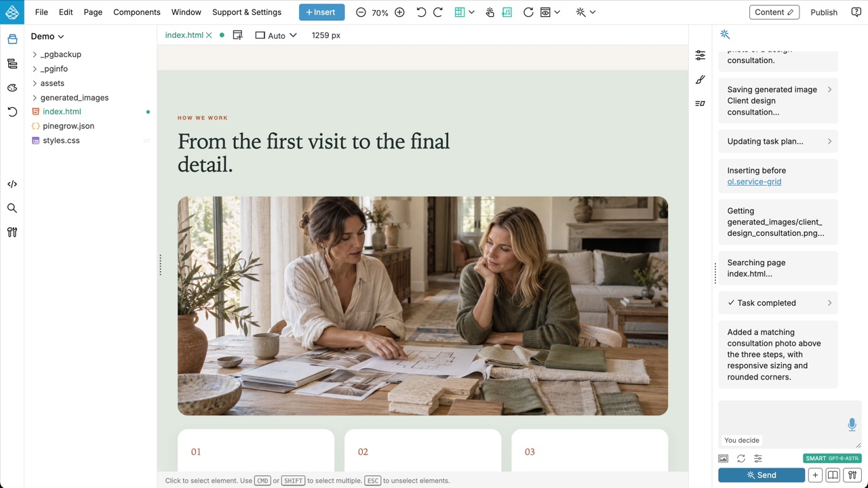Start voice input with microphone icon

tap(852, 424)
